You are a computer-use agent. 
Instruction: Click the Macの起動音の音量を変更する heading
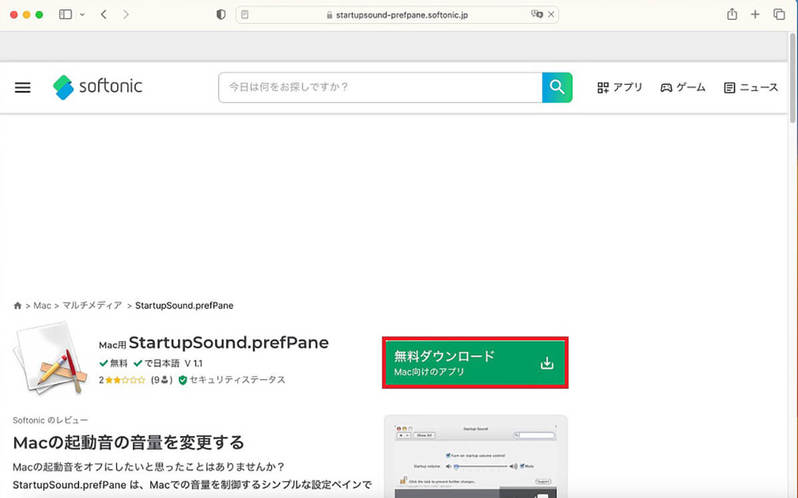[128, 443]
